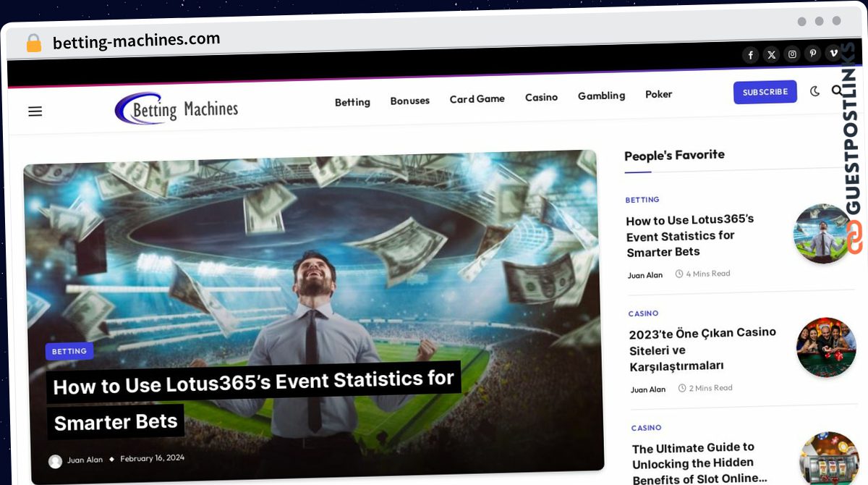Click CASINO label above Ultimate Guide article
The width and height of the screenshot is (868, 485).
(x=647, y=428)
